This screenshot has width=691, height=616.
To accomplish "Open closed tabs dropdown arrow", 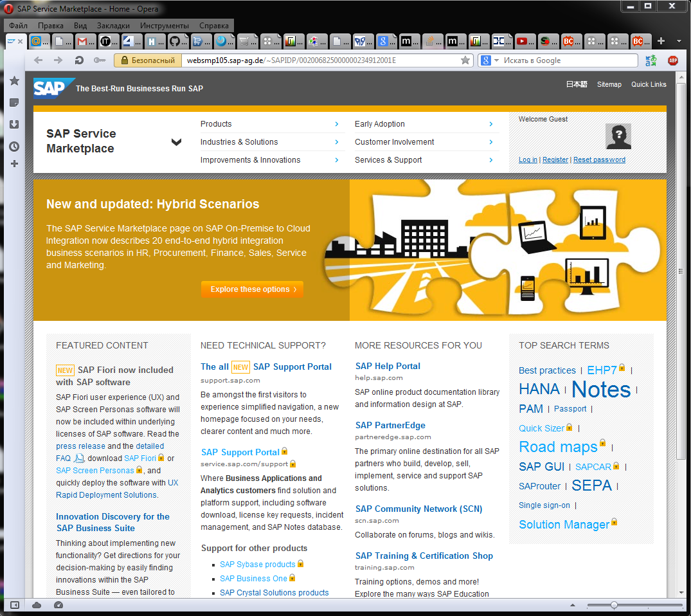I will [x=679, y=41].
